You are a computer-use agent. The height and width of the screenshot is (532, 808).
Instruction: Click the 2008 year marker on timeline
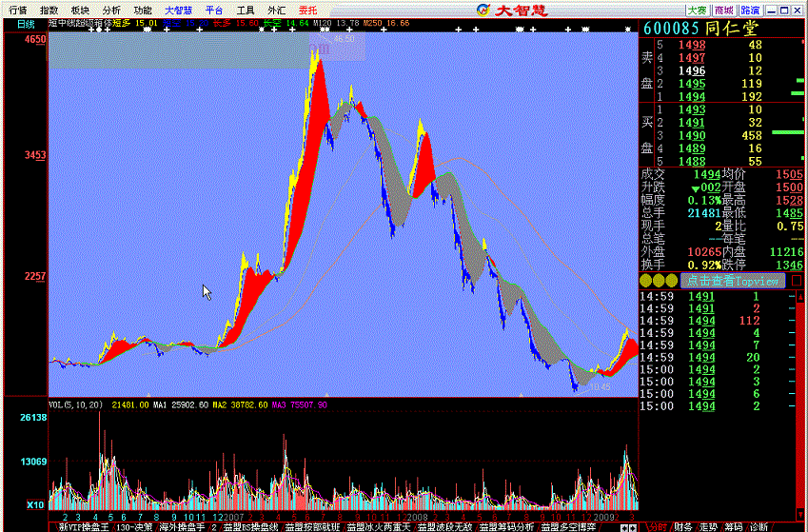(x=418, y=517)
